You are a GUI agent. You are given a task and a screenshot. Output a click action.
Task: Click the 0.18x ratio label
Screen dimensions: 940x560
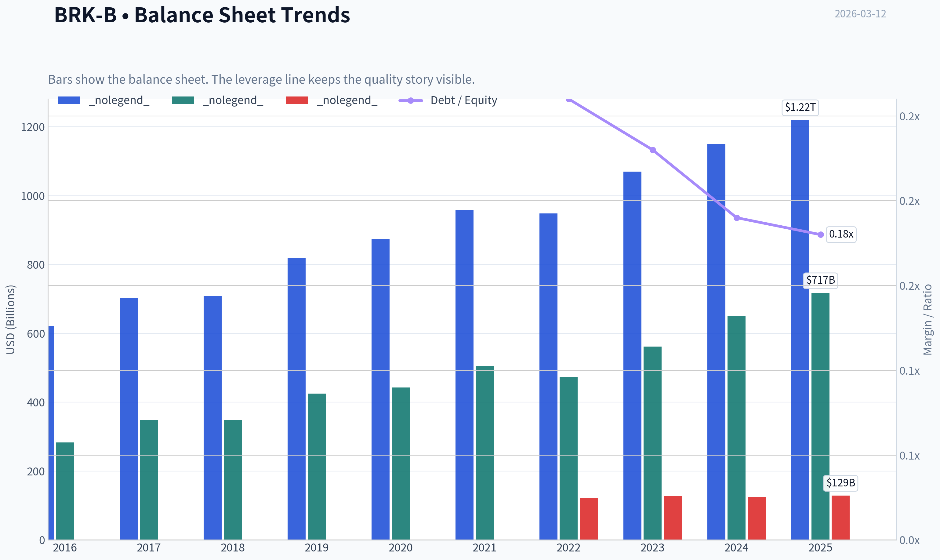pyautogui.click(x=841, y=234)
